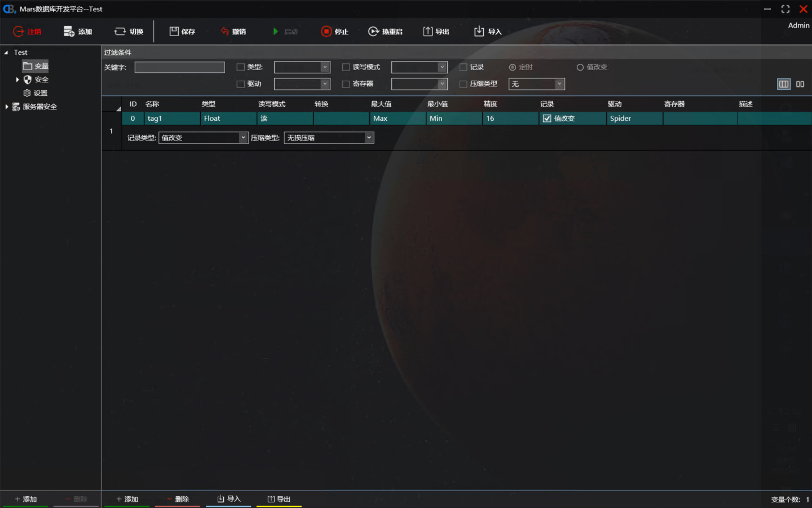Screen dimensions: 812x508
Task: Enable the 寄存器 filter checkbox
Action: pyautogui.click(x=346, y=84)
